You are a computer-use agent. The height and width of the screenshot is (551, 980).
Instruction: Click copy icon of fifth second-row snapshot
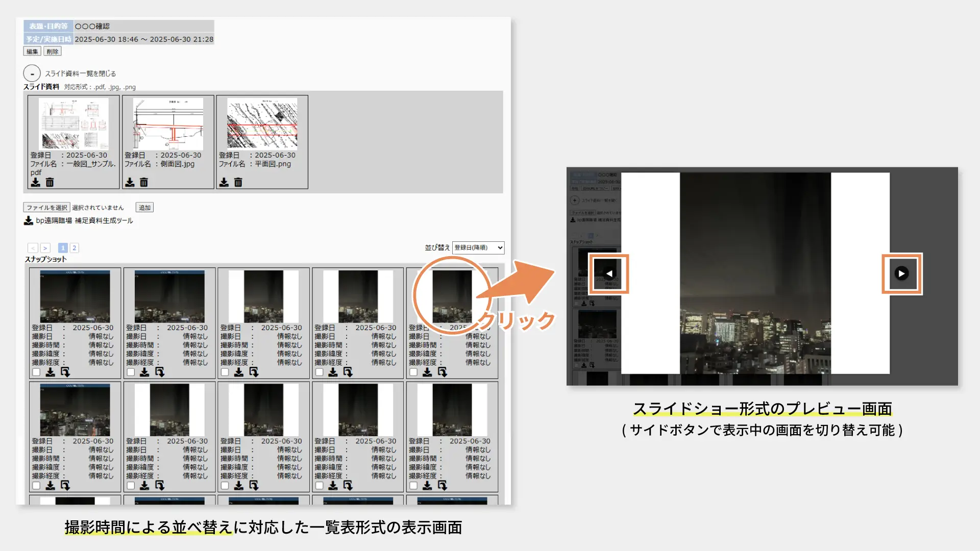point(443,486)
